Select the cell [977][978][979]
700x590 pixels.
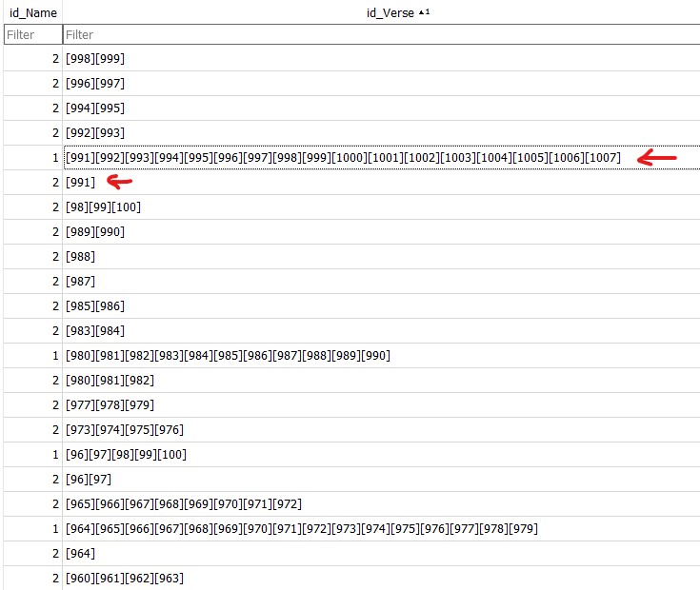[382, 405]
